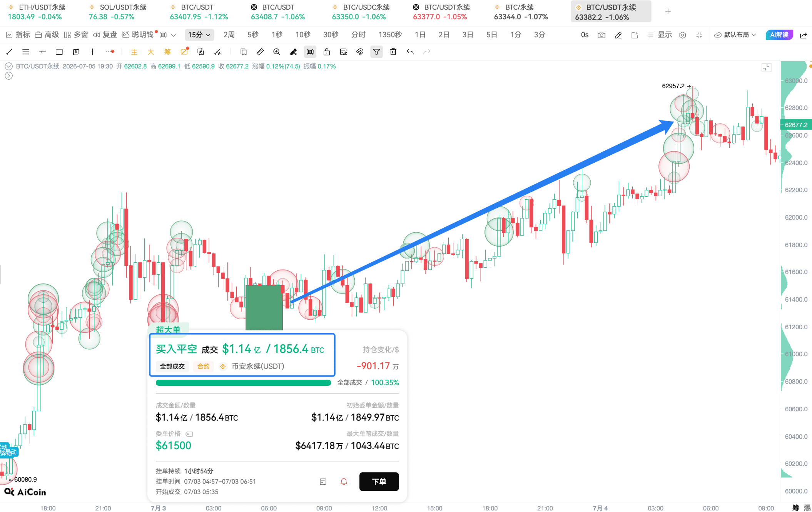Viewport: 812px width, 512px height.
Task: Click the 筹 chip panel button at bottom right
Action: point(795,508)
